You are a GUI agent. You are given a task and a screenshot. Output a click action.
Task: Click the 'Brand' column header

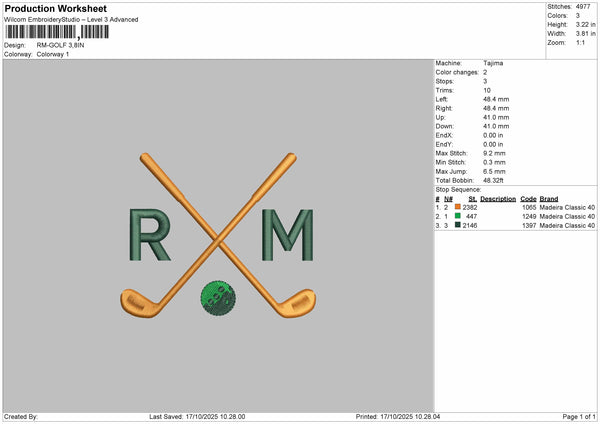coord(549,199)
